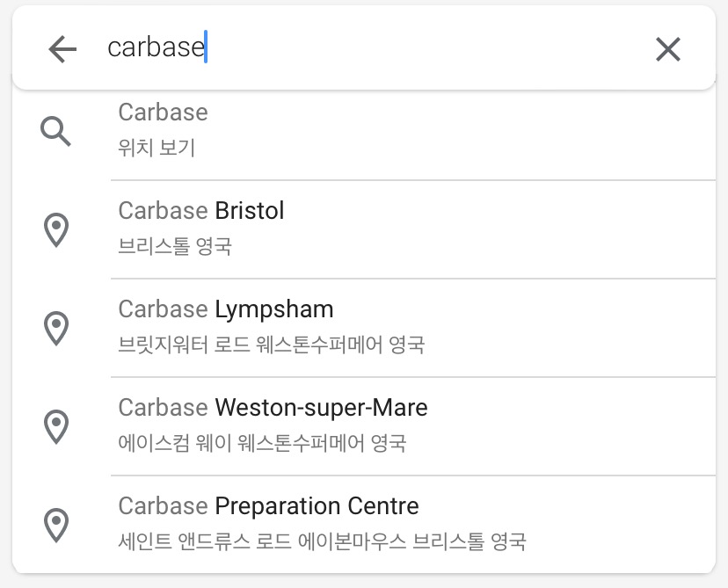The height and width of the screenshot is (588, 728).
Task: Click the 에이스컴 웨이 웨스톤수퍼메어 영국 address
Action: [x=262, y=443]
